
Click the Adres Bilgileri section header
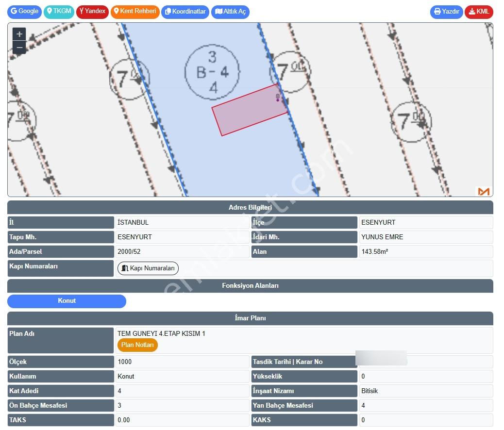250,207
